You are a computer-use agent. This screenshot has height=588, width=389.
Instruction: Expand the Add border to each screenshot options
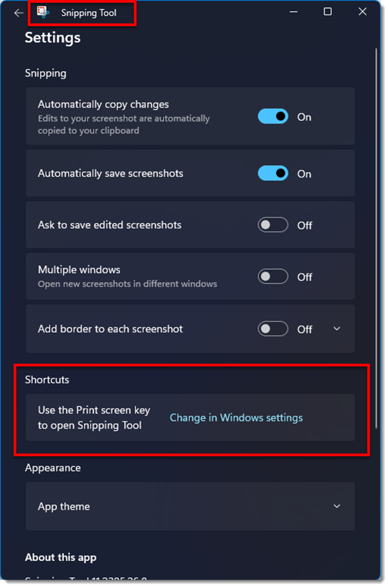click(336, 329)
